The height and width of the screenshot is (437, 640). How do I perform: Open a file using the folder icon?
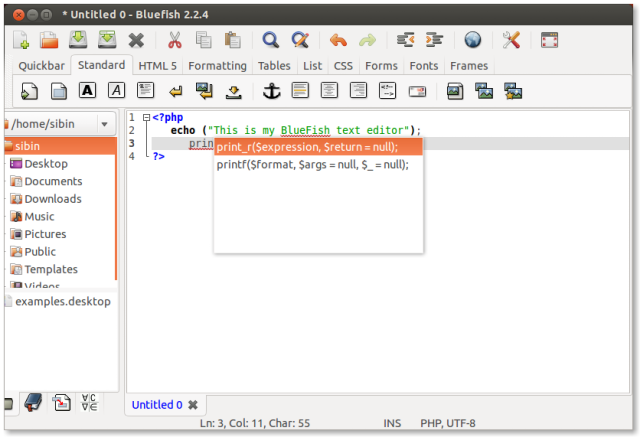point(49,40)
